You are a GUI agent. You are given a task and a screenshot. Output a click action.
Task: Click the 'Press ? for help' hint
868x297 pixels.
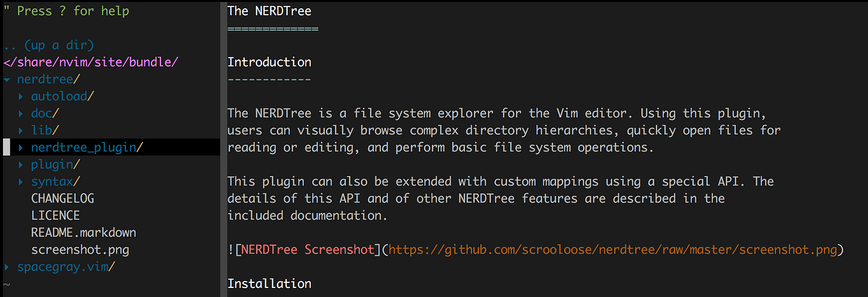point(66,12)
